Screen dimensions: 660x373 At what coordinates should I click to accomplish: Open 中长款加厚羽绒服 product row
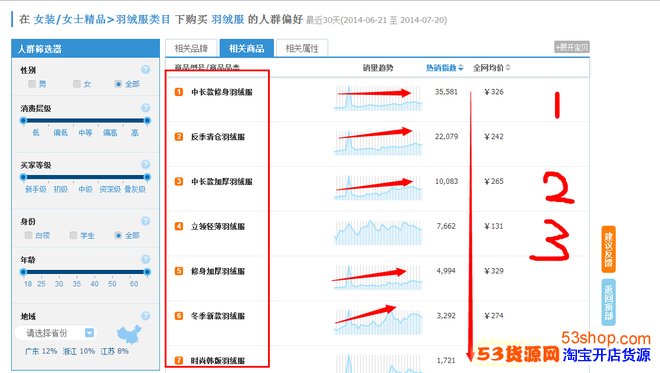click(222, 181)
